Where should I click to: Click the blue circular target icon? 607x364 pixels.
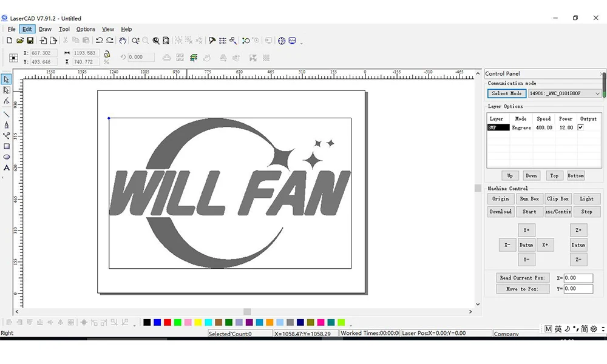coord(282,40)
